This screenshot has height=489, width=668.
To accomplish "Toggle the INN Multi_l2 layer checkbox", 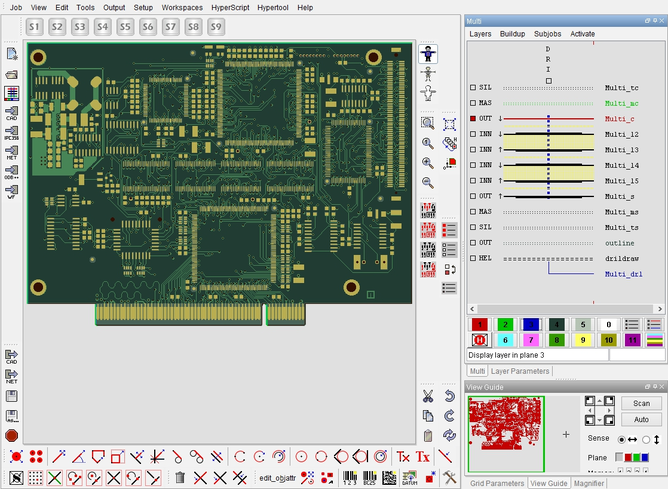I will pyautogui.click(x=473, y=134).
